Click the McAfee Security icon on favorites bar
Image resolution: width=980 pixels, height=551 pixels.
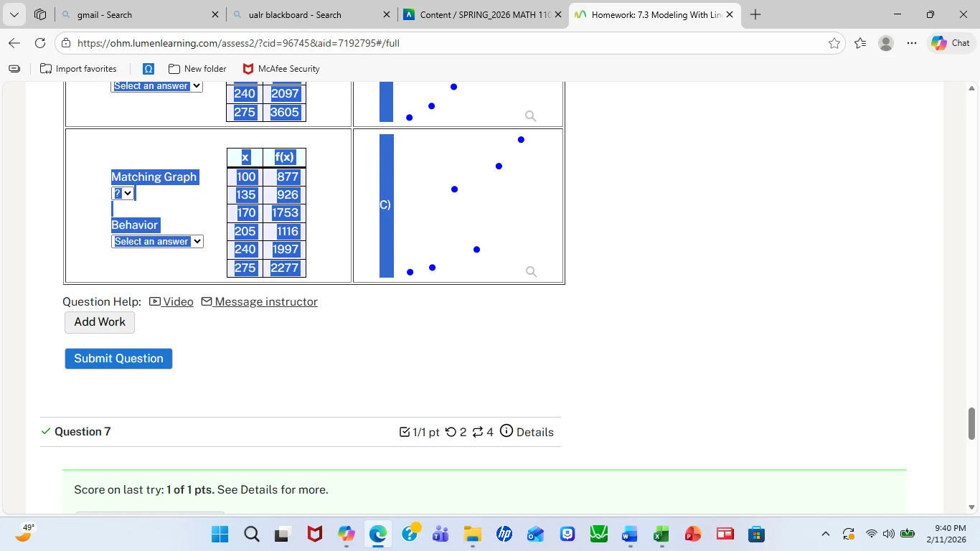[x=248, y=68]
